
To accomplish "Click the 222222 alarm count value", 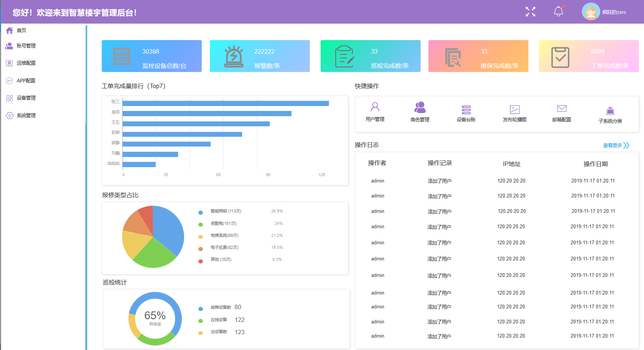I will [x=264, y=51].
